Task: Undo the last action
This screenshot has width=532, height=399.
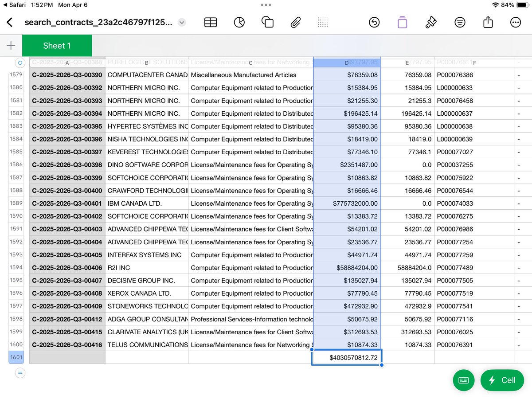Action: click(374, 23)
